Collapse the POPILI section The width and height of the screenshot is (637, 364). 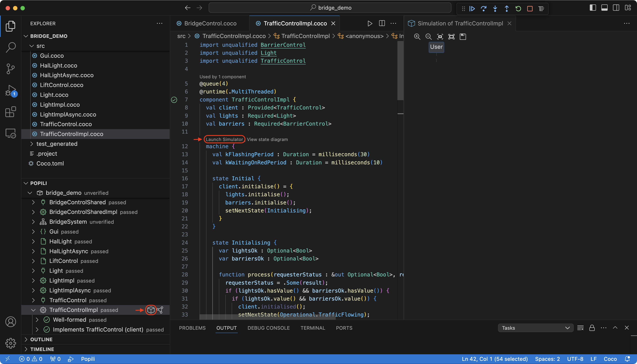coord(26,183)
